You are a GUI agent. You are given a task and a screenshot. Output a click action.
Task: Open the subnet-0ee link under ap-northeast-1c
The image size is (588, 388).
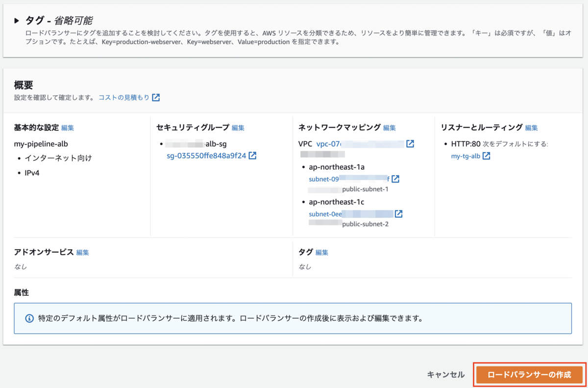351,214
